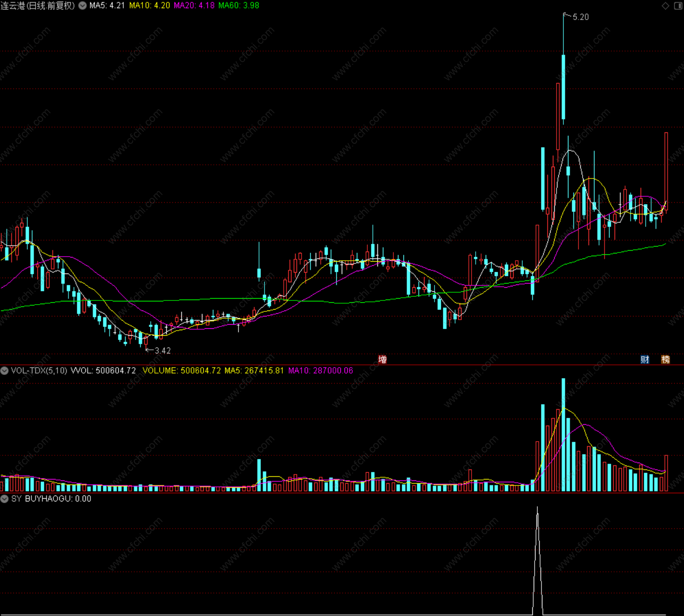Click the volume MA10: 287000.06 label
The image size is (684, 616).
[321, 370]
